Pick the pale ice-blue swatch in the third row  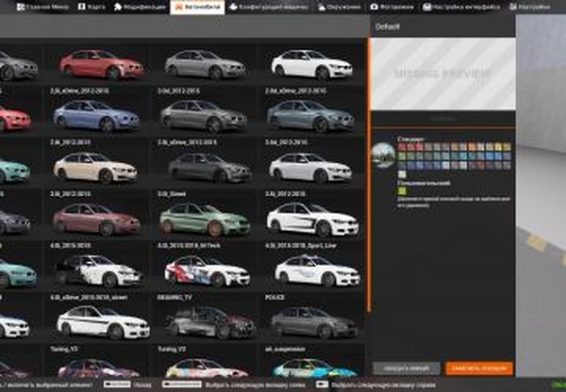446,166
